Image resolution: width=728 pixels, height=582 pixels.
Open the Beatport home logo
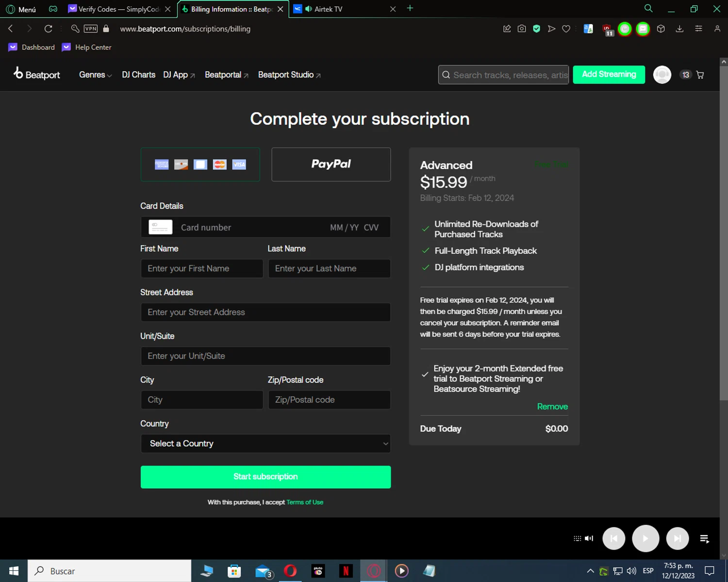37,74
